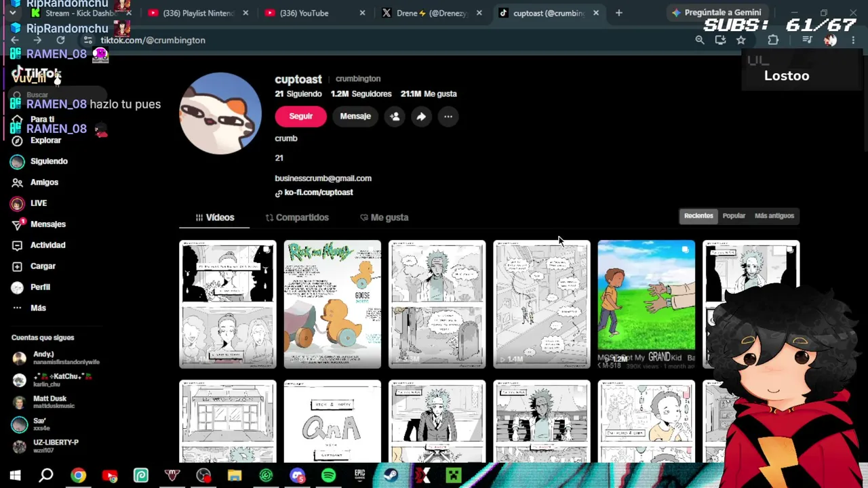
Task: Open the Para ti feed link
Action: [x=33, y=119]
